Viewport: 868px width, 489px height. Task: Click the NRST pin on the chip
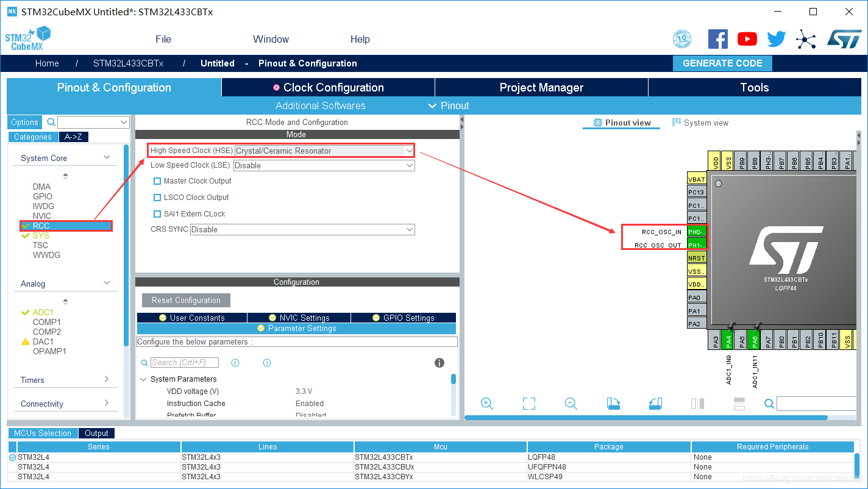click(x=697, y=258)
